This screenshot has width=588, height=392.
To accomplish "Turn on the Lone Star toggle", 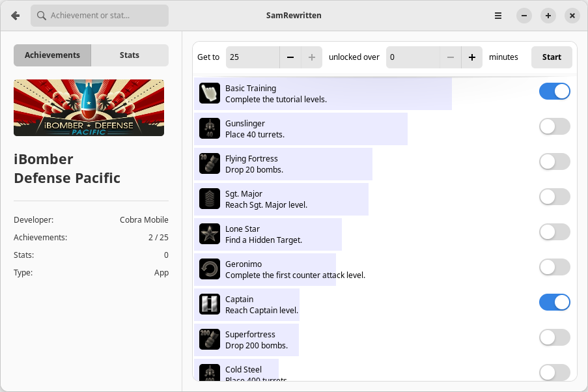I will pos(555,232).
